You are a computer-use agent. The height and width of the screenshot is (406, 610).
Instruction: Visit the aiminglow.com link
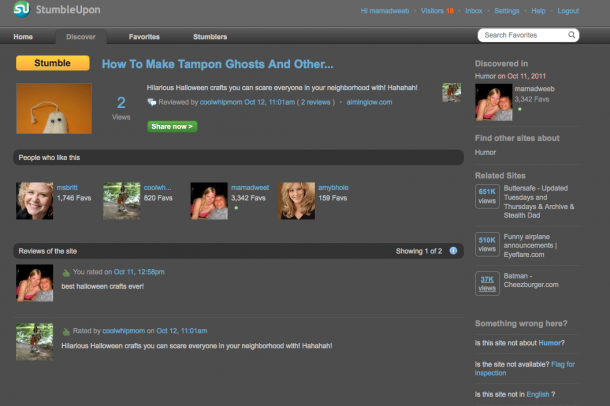(x=369, y=102)
